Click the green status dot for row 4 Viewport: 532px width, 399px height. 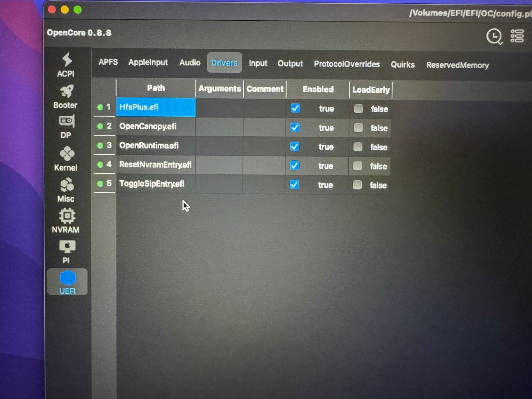100,165
